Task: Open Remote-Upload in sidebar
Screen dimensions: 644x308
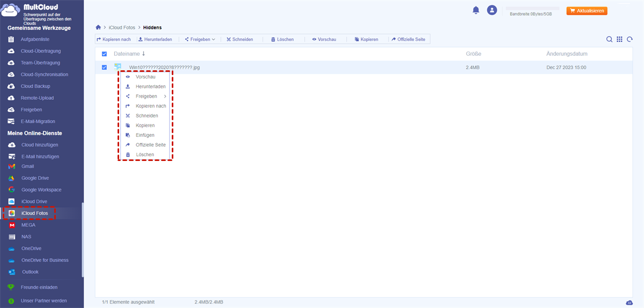Action: pyautogui.click(x=37, y=98)
